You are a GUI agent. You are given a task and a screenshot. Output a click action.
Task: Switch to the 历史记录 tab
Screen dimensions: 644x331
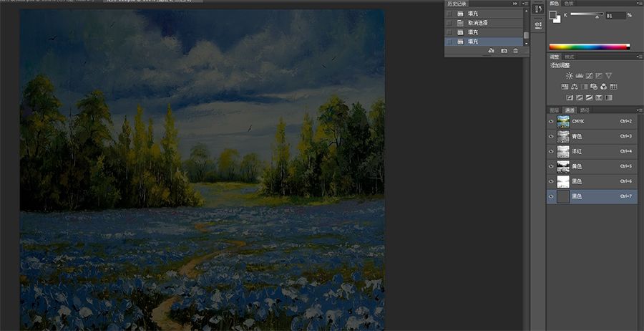point(457,4)
